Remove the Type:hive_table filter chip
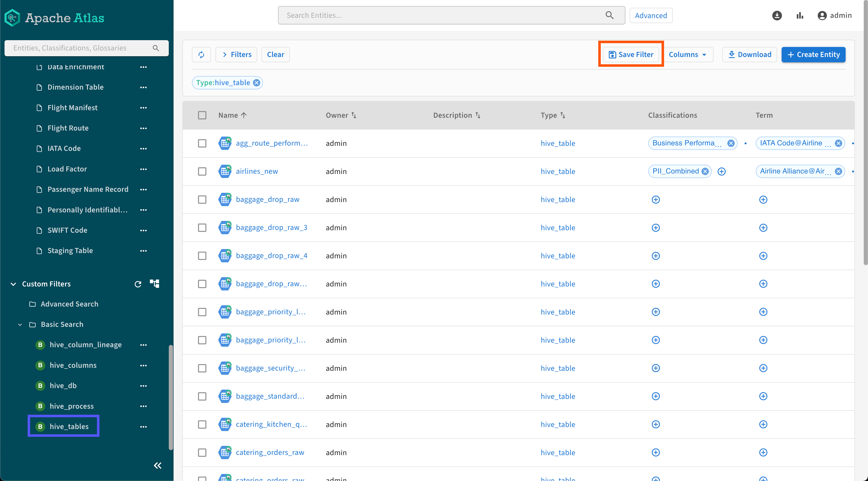868x481 pixels. click(257, 83)
